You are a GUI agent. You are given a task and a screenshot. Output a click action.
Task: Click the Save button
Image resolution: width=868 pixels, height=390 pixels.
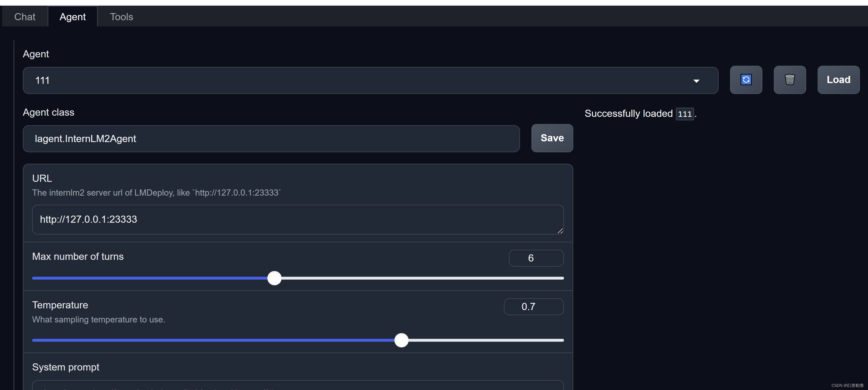552,138
